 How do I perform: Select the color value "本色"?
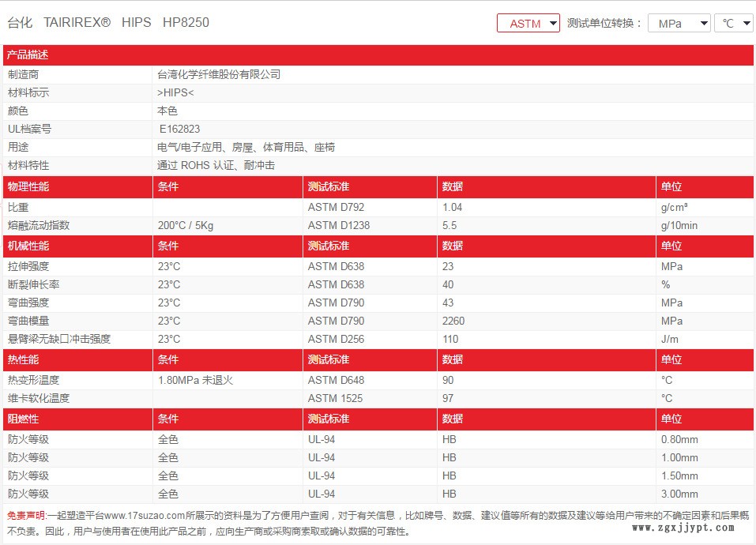point(167,111)
